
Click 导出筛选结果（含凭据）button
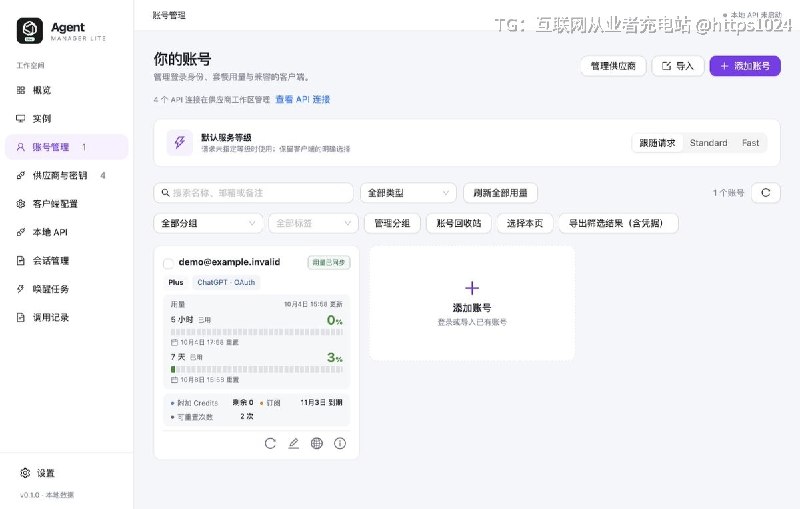(618, 223)
